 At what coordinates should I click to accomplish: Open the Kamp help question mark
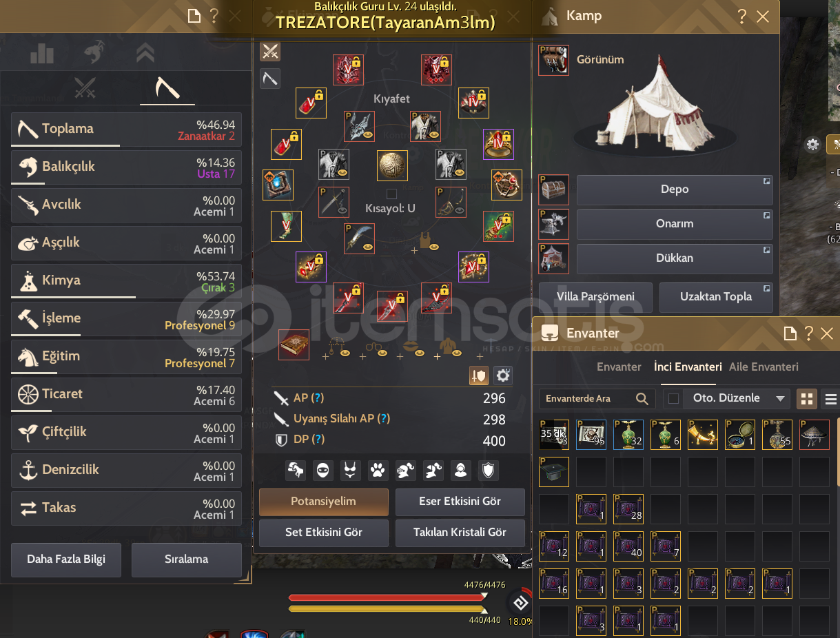pyautogui.click(x=742, y=16)
